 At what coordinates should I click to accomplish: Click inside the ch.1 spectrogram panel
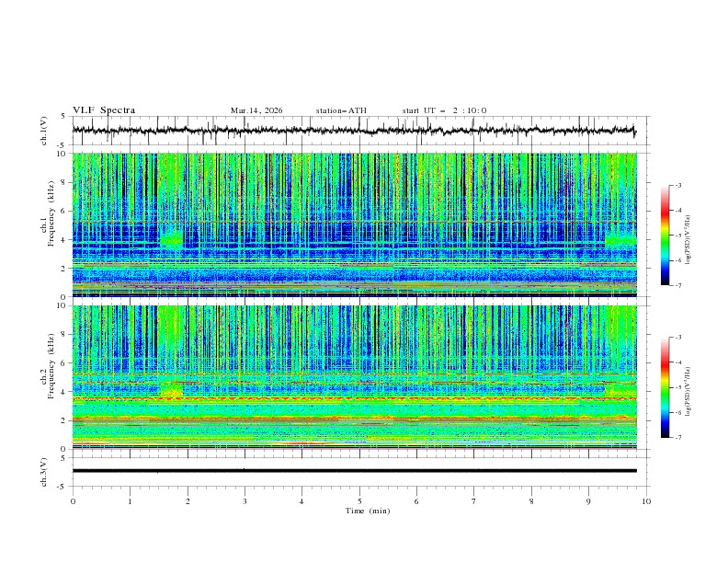tap(354, 224)
